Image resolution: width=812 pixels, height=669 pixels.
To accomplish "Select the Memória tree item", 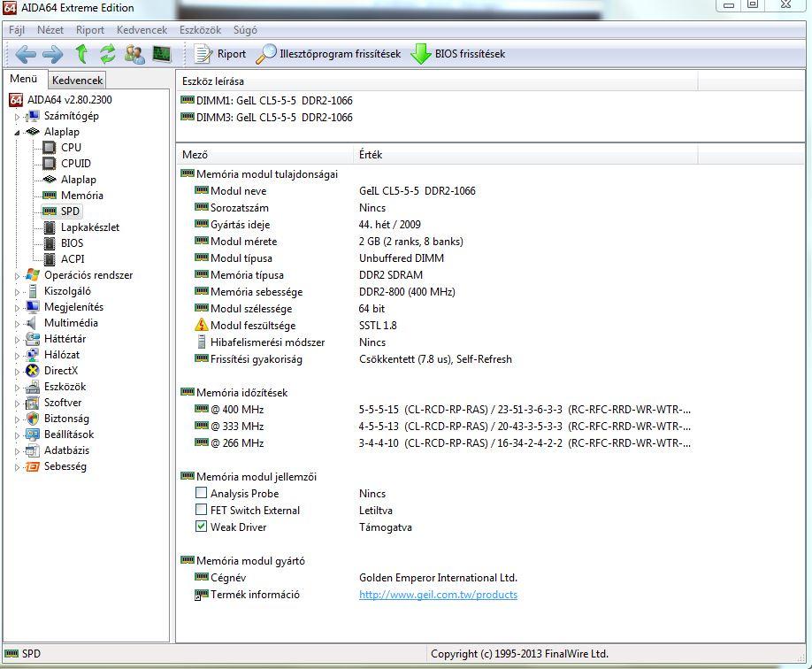I will (82, 196).
